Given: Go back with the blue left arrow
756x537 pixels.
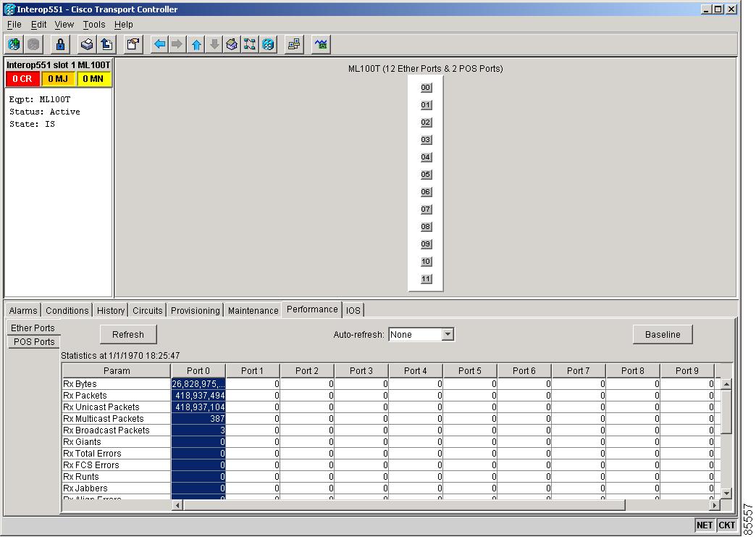Looking at the screenshot, I should (159, 44).
